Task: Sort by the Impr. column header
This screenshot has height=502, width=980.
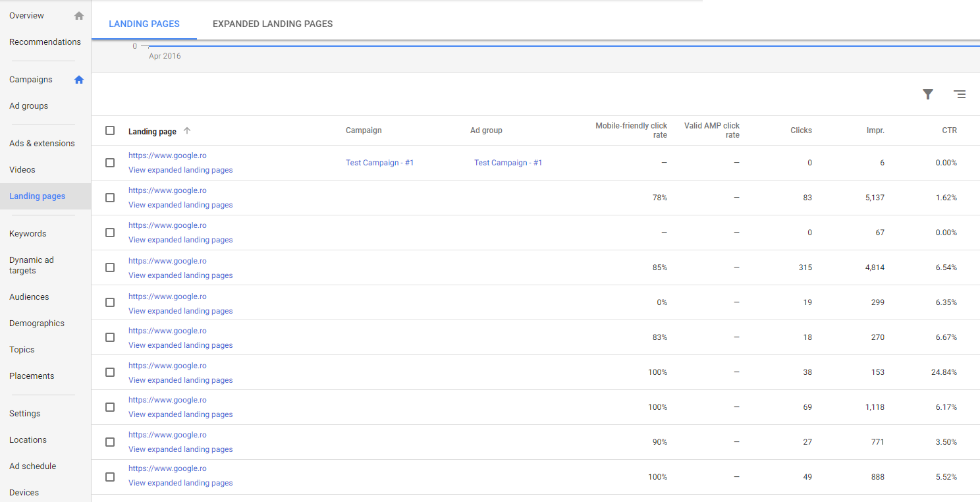Action: point(875,130)
